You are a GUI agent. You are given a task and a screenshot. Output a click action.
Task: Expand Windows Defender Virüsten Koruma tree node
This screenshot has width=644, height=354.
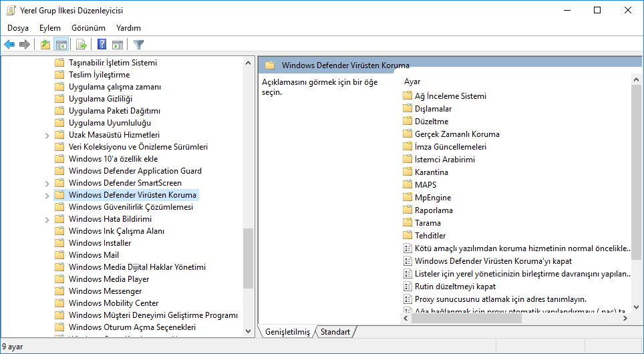pyautogui.click(x=47, y=195)
